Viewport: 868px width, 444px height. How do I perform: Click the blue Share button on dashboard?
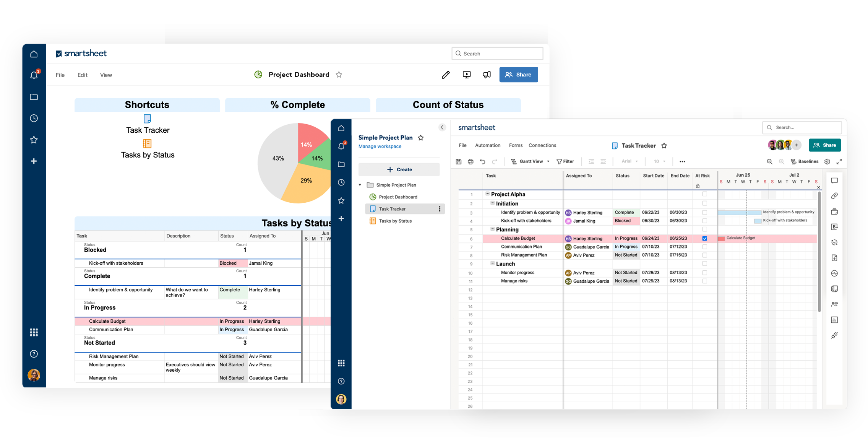point(519,75)
